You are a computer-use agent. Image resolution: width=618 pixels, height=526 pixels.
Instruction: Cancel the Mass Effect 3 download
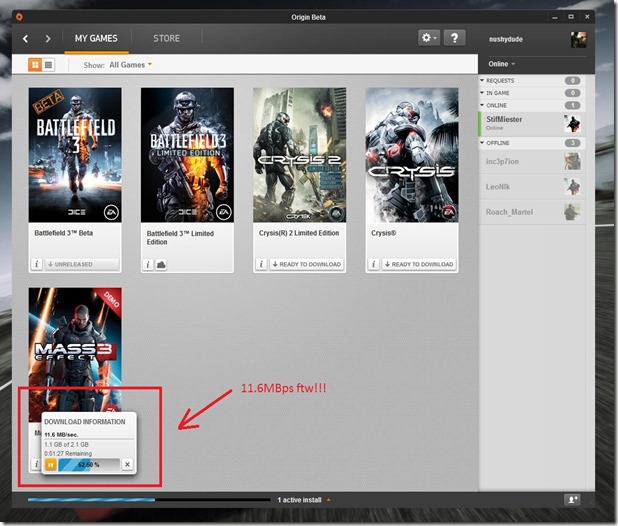(127, 465)
